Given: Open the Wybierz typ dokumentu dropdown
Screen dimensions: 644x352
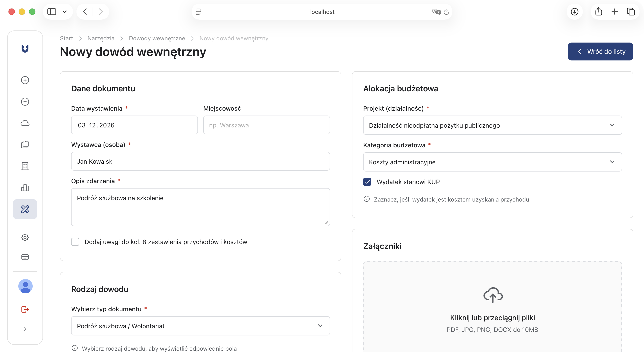Looking at the screenshot, I should (200, 326).
